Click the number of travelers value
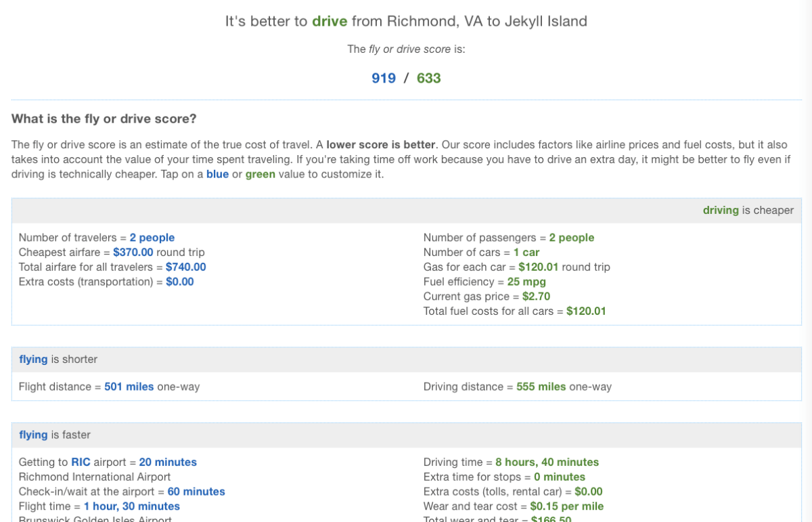 pos(152,238)
